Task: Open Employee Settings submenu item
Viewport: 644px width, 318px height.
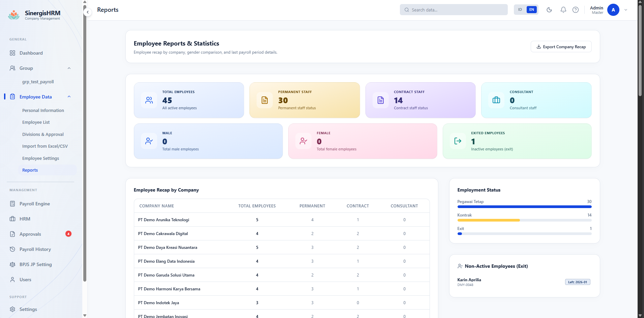Action: pyautogui.click(x=40, y=158)
